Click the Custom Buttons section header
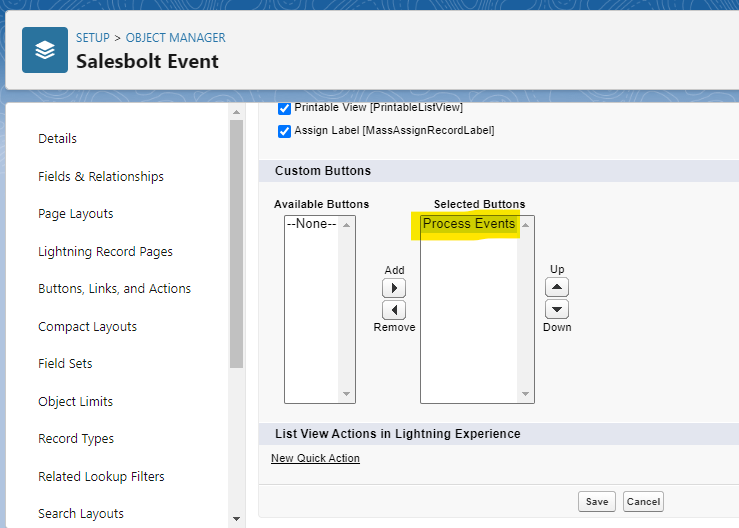The height and width of the screenshot is (528, 739). (x=323, y=171)
